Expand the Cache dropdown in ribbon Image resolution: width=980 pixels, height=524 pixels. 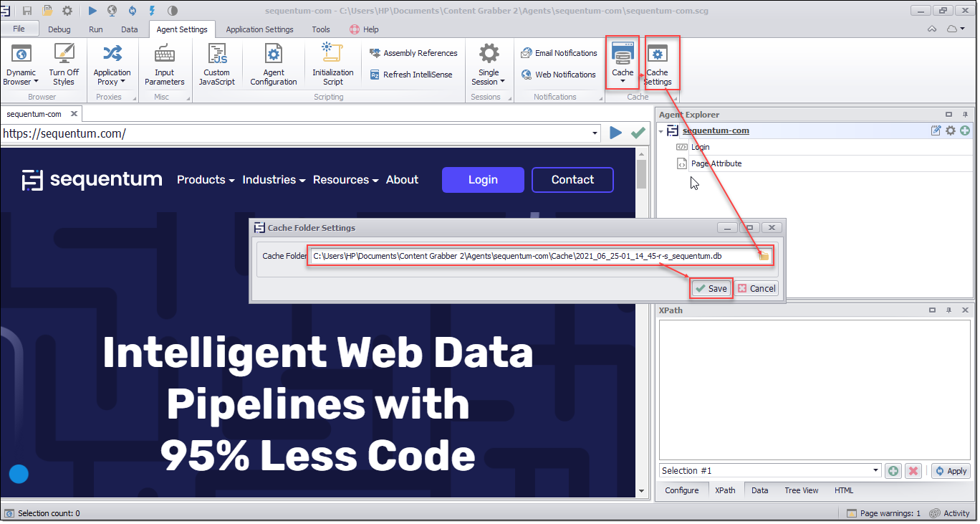623,81
